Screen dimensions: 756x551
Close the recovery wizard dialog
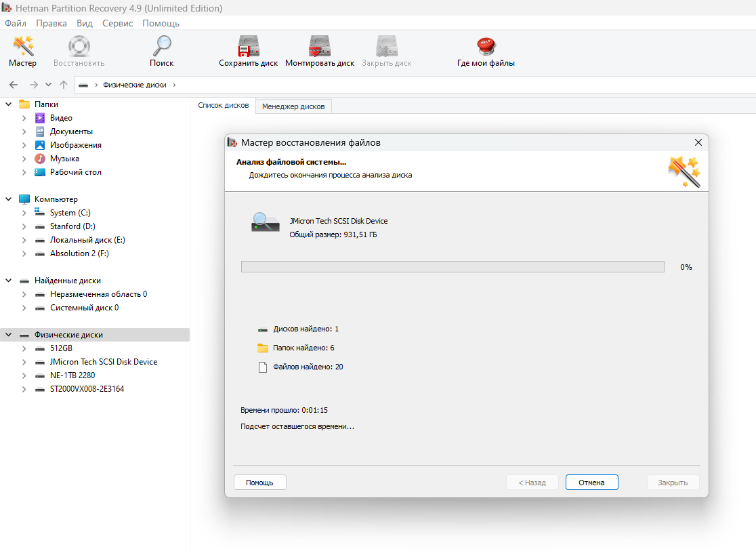(x=698, y=142)
